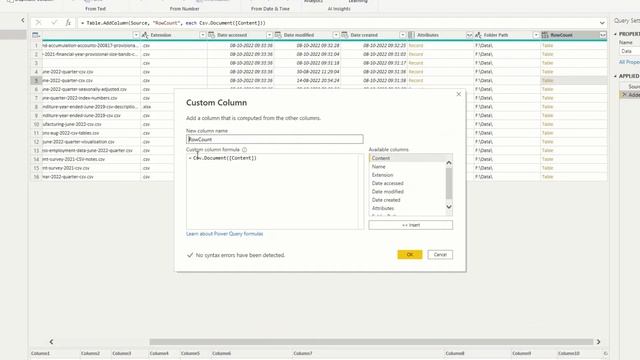This screenshot has width=640, height=360.
Task: Open Learn about Power Query formulas link
Action: point(224,234)
